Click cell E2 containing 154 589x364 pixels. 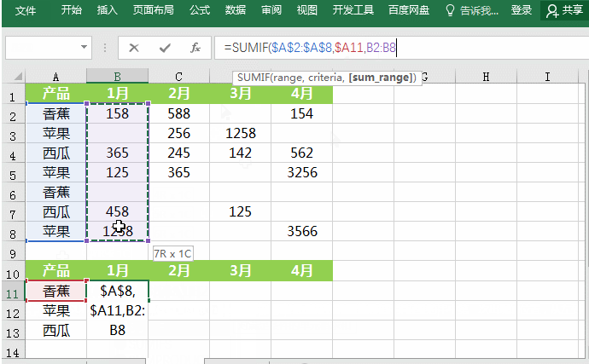[x=301, y=113]
